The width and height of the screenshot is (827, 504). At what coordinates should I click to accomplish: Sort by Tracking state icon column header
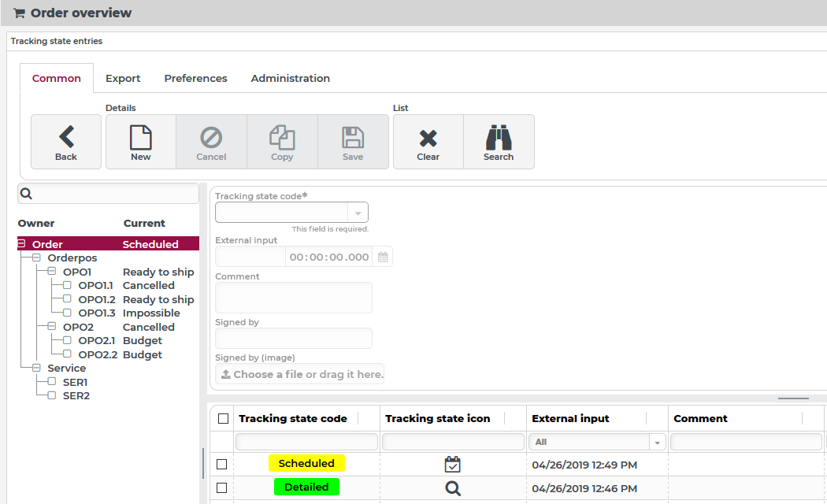tap(438, 419)
